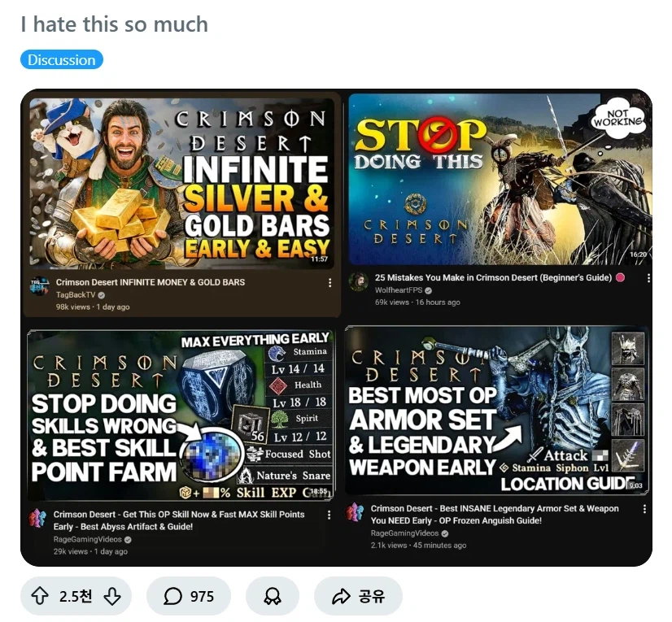
Task: Expand options for OP Skill video
Action: 329,515
